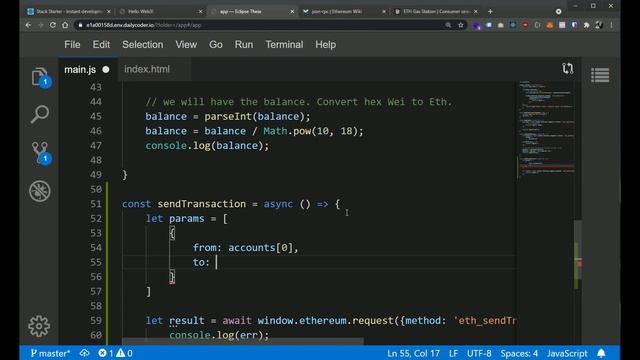
Task: Change the JavaScript language mode
Action: coord(567,353)
